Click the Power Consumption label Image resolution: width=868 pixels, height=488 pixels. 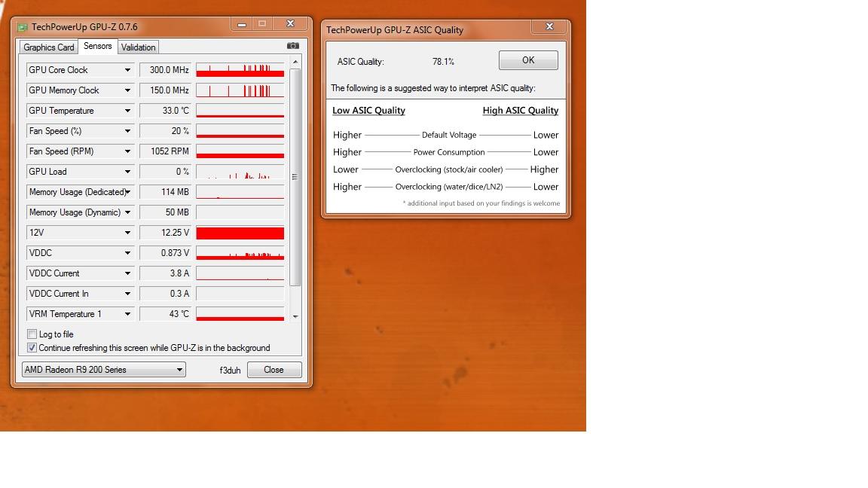coord(449,152)
